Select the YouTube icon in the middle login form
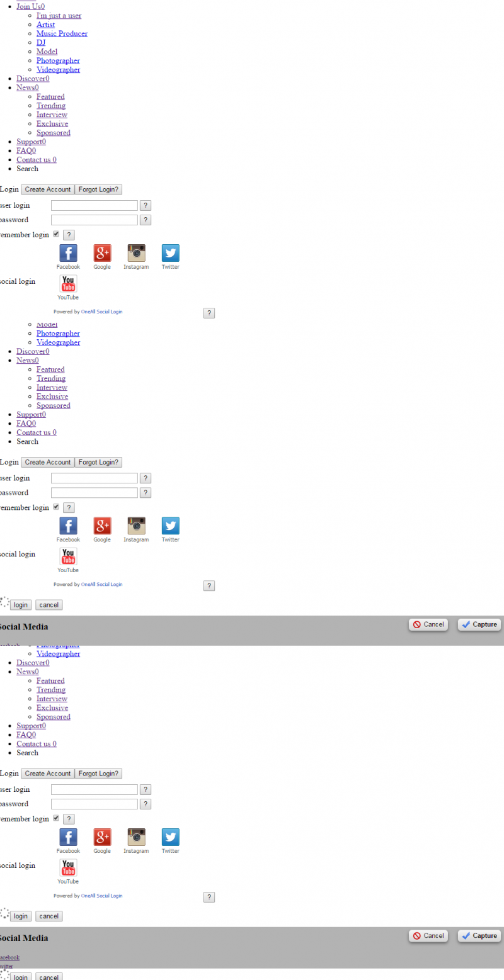 point(68,556)
